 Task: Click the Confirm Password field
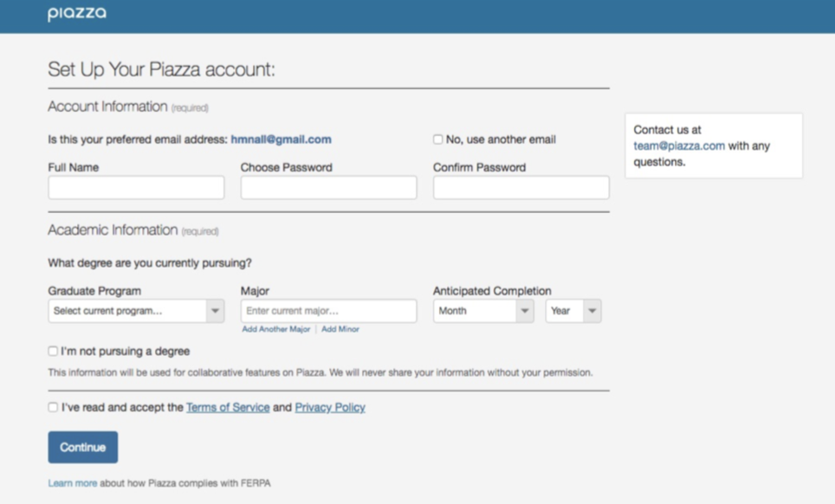tap(521, 188)
